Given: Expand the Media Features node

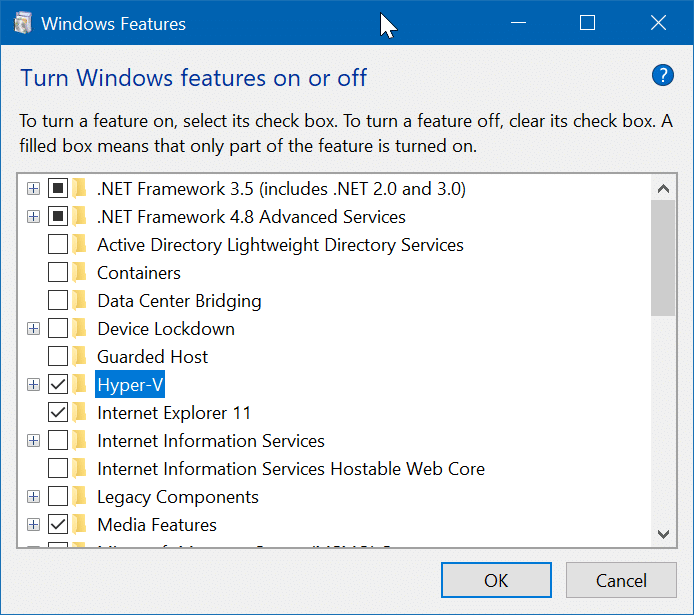Looking at the screenshot, I should tap(33, 525).
